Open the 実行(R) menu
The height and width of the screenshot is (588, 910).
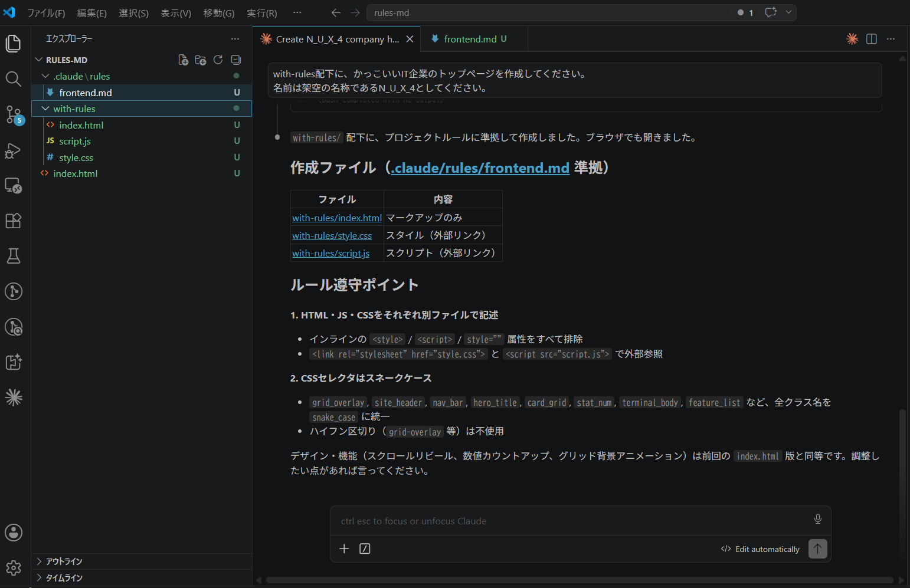tap(262, 13)
